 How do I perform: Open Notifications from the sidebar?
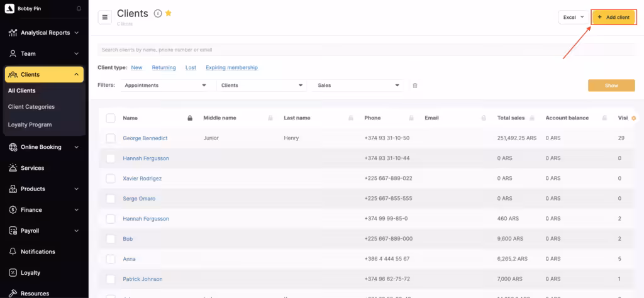pos(38,251)
